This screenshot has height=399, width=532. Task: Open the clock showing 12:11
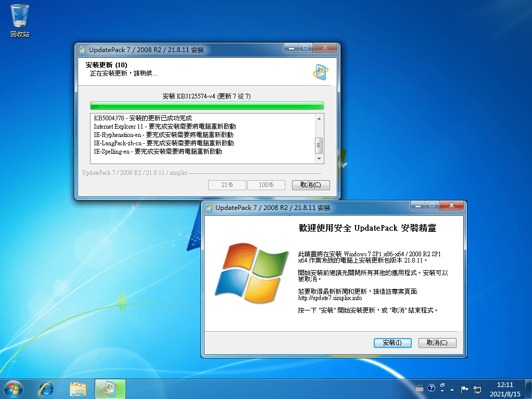pyautogui.click(x=505, y=385)
